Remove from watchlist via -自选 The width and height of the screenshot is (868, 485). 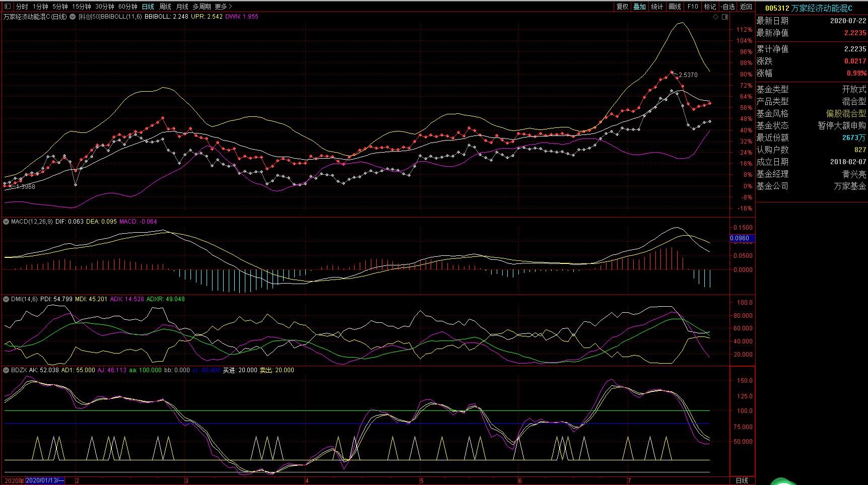728,7
